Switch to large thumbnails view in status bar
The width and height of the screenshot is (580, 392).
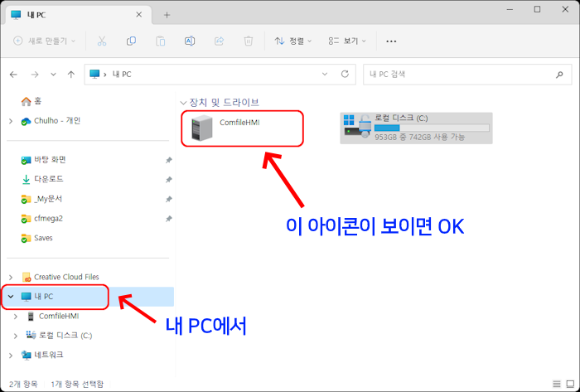568,385
